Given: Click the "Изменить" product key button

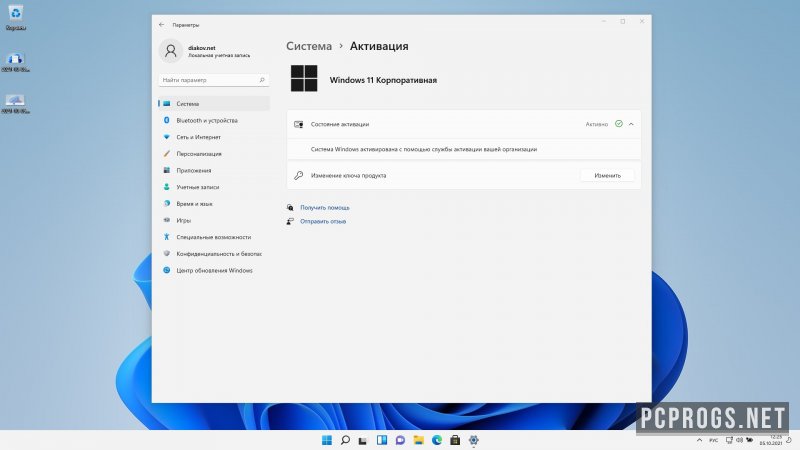Looking at the screenshot, I should [x=607, y=176].
